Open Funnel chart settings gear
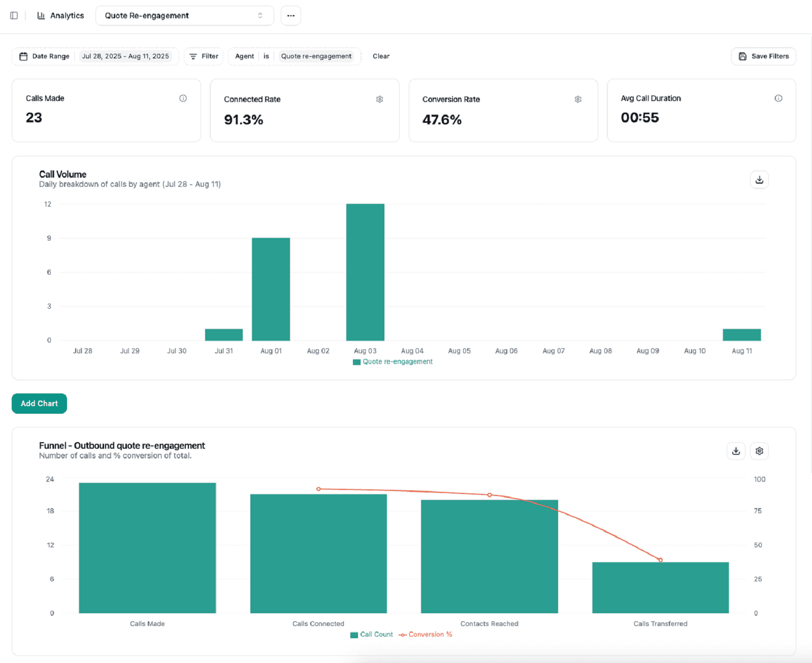Viewport: 812px width, 663px height. (759, 451)
